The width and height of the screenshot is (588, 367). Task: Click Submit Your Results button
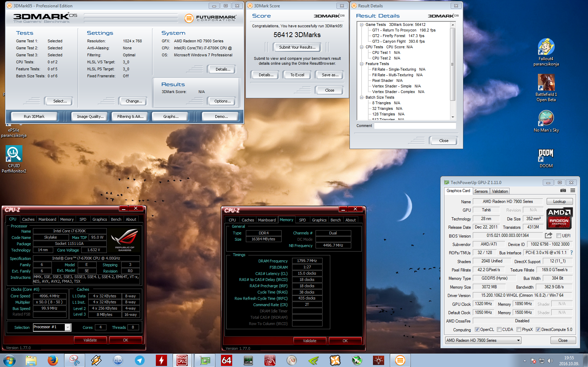coord(297,47)
